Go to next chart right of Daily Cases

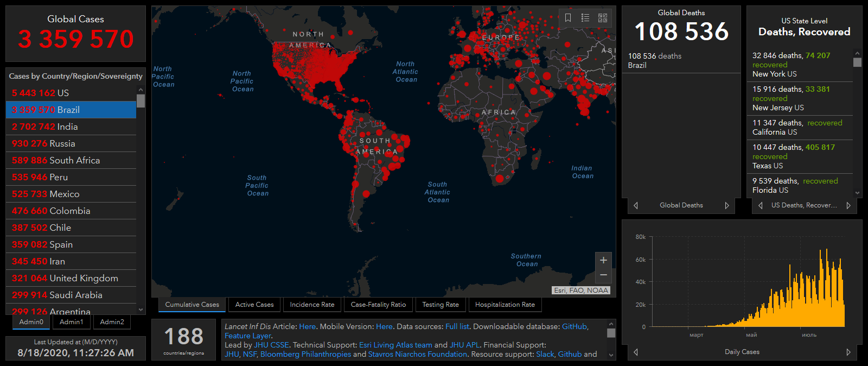(848, 352)
